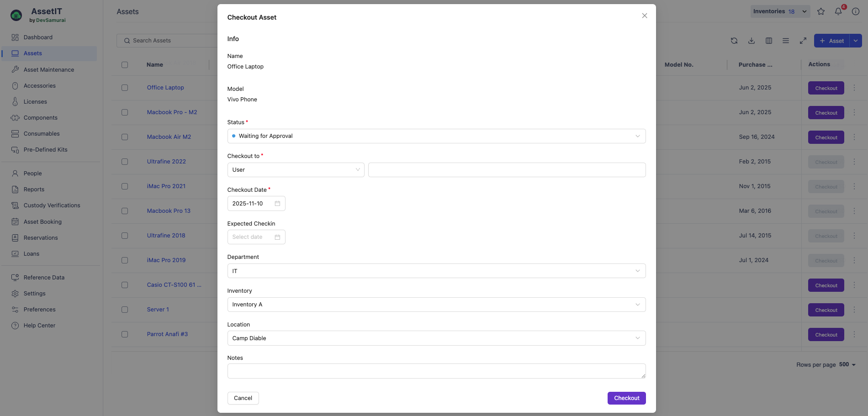The image size is (868, 416).
Task: Expand the Department dropdown set to IT
Action: pyautogui.click(x=436, y=271)
